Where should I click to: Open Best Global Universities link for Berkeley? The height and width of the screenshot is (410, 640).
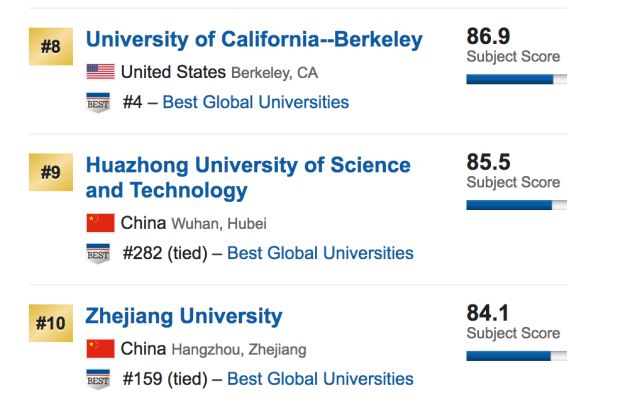pyautogui.click(x=256, y=102)
